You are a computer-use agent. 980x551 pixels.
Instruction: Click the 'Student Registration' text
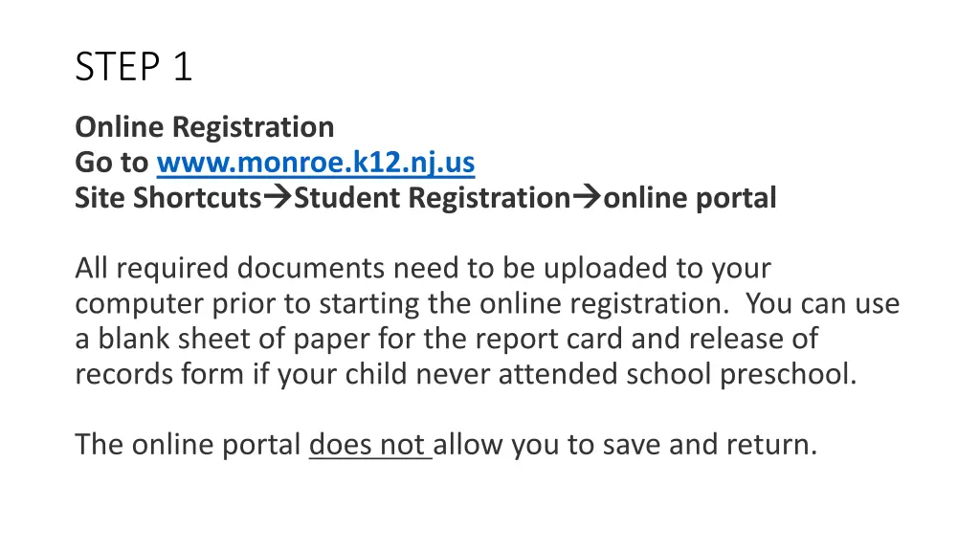[433, 198]
